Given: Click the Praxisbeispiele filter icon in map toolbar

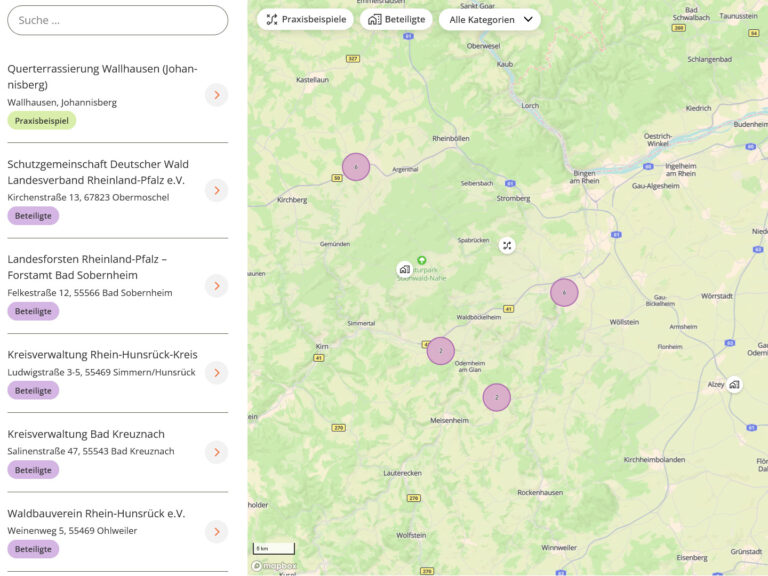Looking at the screenshot, I should (272, 20).
